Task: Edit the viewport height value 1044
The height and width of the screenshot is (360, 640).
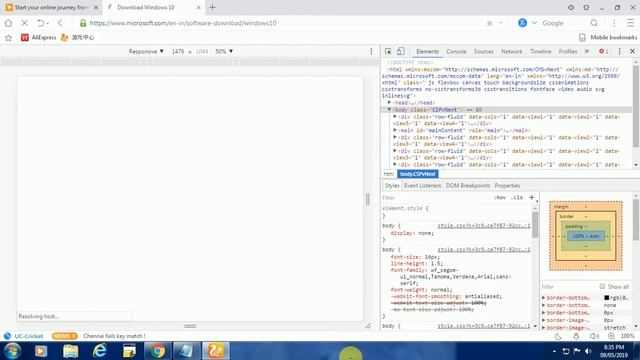Action: tap(202, 51)
